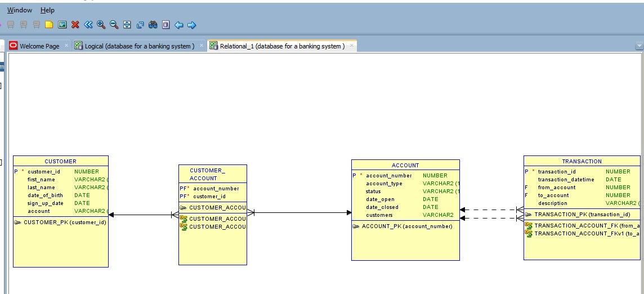This screenshot has height=294, width=644.
Task: Click the Zoom Out magnifier icon
Action: (x=114, y=25)
